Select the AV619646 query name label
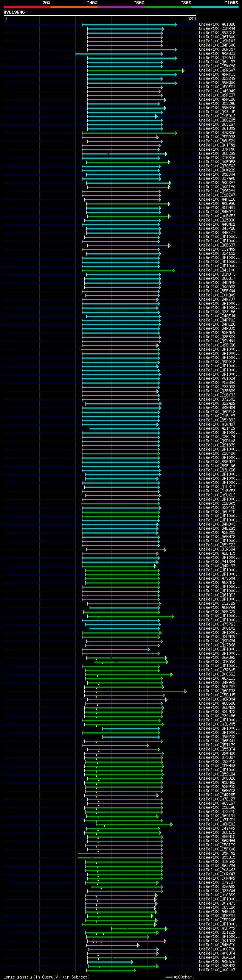The image size is (242, 980). [14, 12]
